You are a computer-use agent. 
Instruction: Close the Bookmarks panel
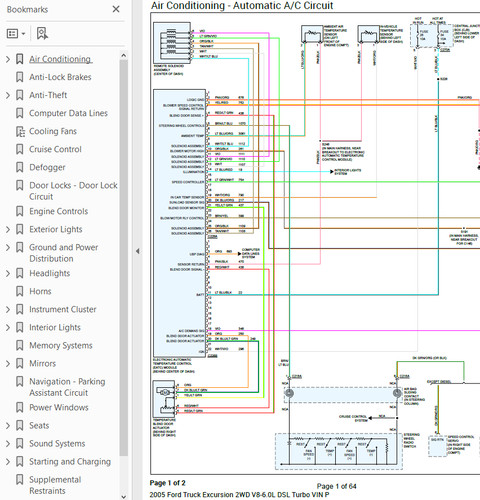(x=116, y=9)
